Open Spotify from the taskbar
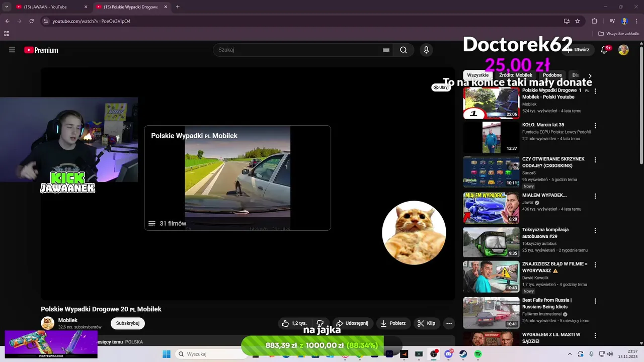This screenshot has width=644, height=362. [x=478, y=354]
